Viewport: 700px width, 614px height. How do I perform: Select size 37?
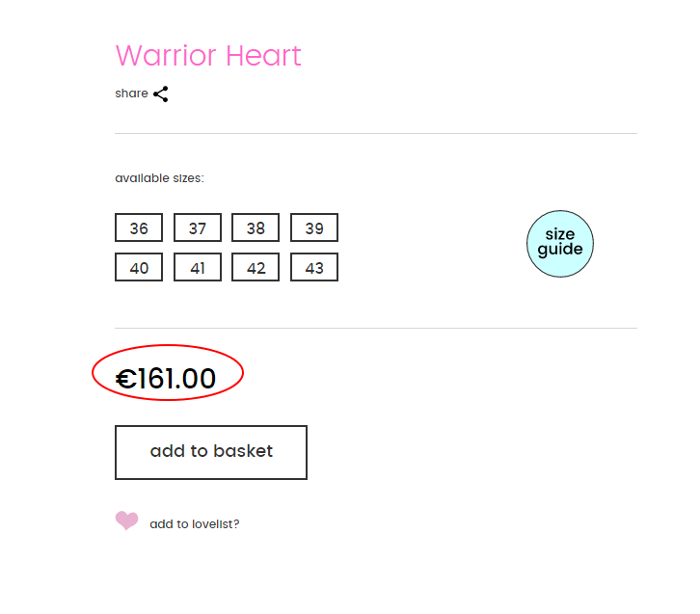pyautogui.click(x=198, y=227)
